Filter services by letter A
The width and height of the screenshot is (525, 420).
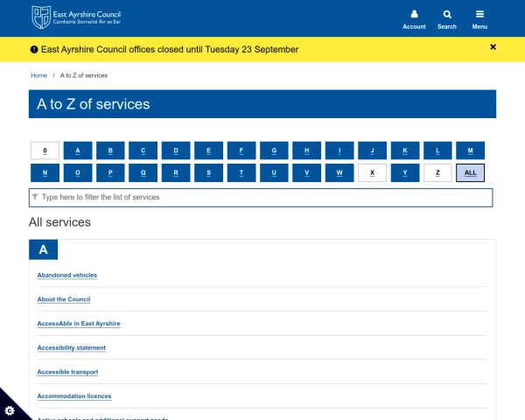coord(78,150)
